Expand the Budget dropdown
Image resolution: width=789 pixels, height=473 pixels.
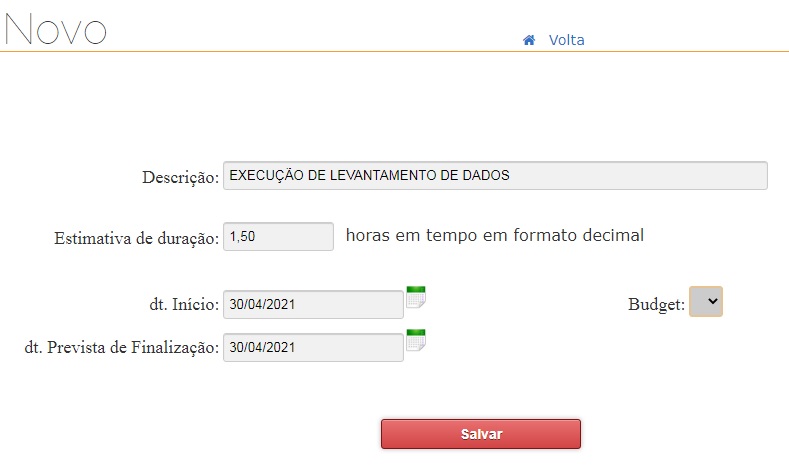tap(706, 301)
